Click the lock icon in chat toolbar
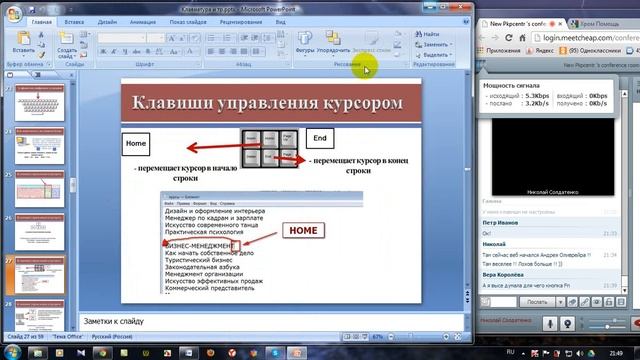The width and height of the screenshot is (640, 360). tap(609, 302)
